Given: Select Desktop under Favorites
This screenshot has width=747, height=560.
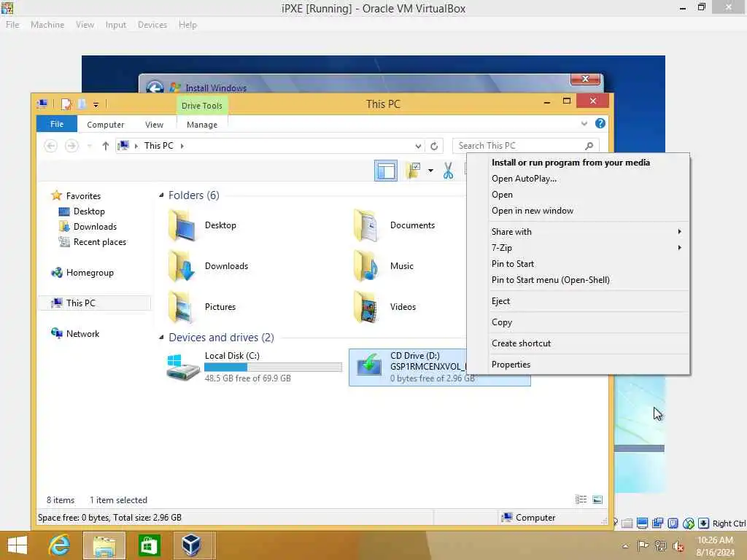Looking at the screenshot, I should click(88, 211).
